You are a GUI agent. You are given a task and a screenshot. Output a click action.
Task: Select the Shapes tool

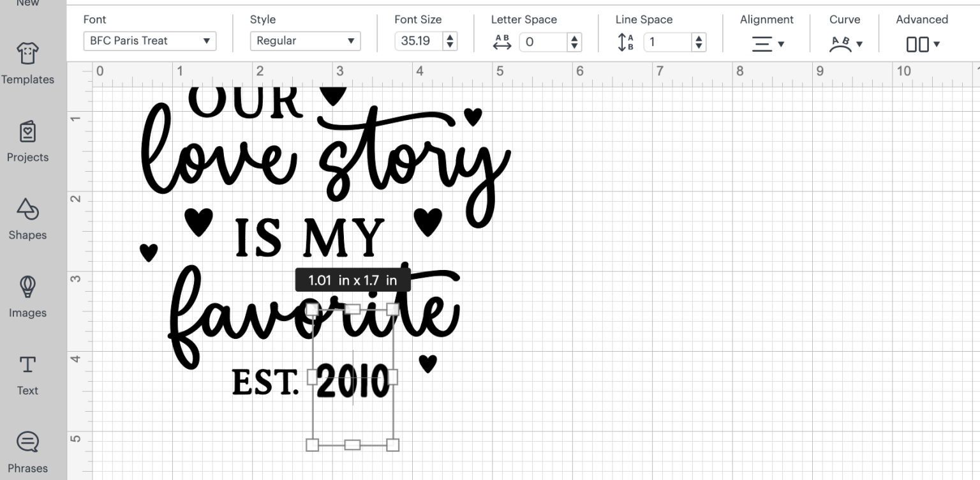(27, 220)
